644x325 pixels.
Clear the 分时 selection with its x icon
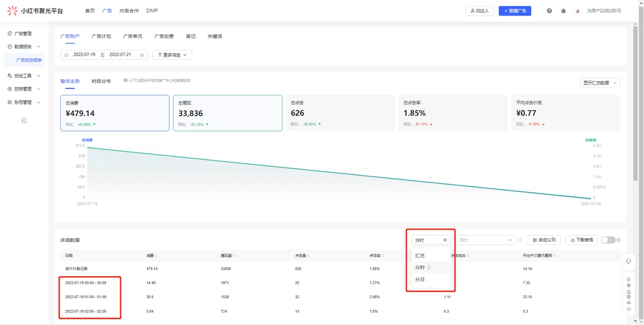(445, 240)
